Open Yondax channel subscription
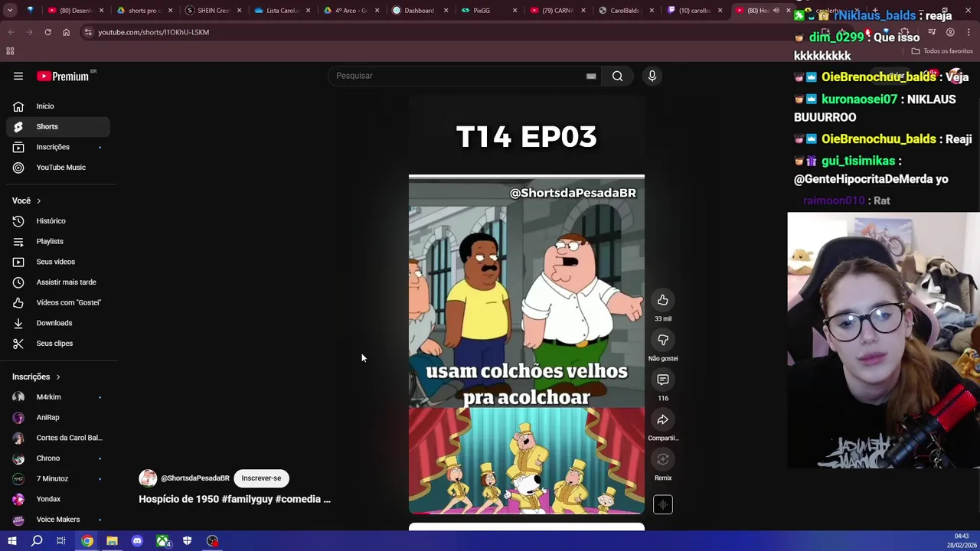980x551 pixels. tap(58, 499)
